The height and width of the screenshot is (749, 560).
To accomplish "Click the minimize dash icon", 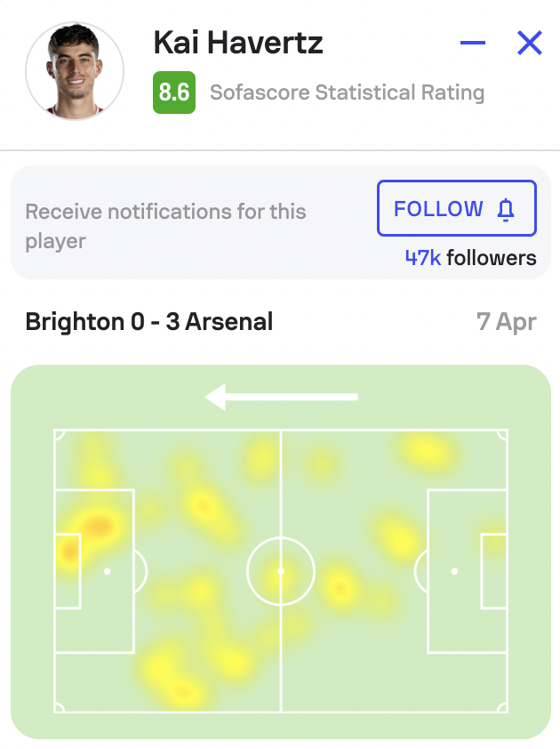I will click(x=473, y=43).
